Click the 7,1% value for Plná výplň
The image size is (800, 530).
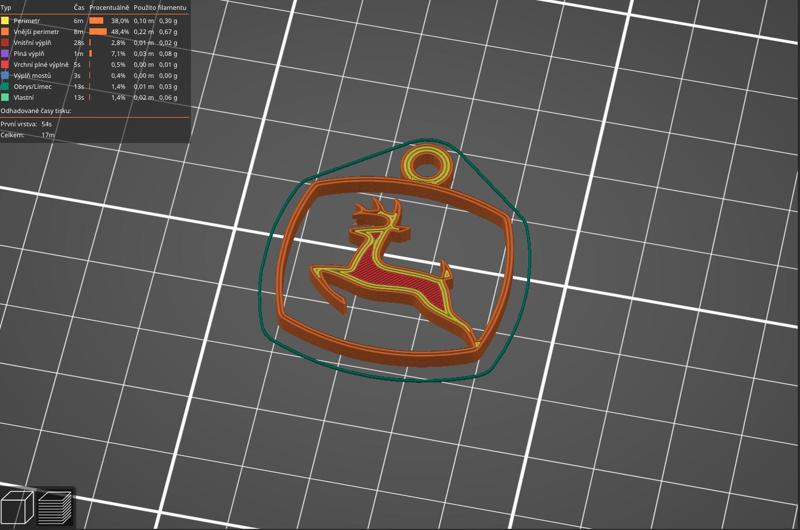point(118,54)
